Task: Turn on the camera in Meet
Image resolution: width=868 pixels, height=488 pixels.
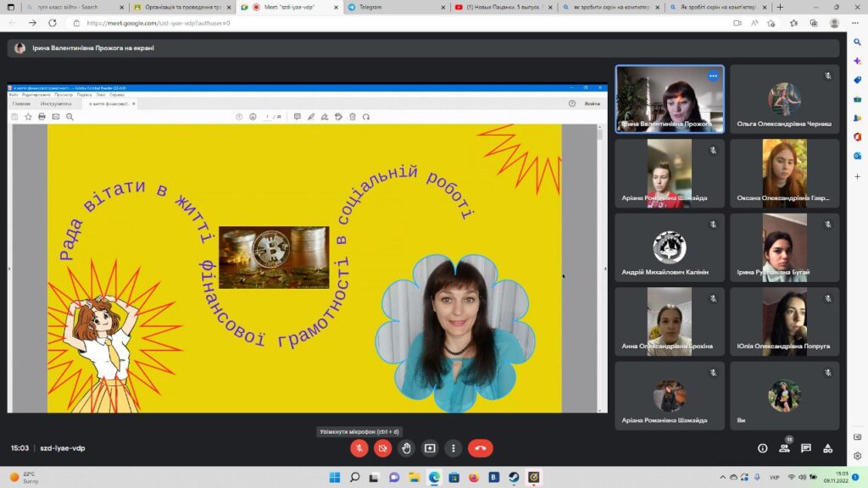Action: pos(382,448)
